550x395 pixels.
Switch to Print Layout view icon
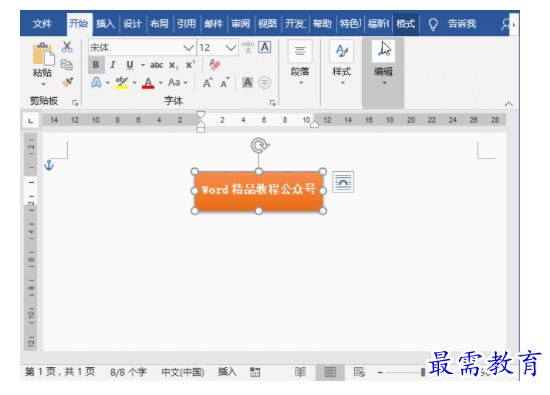(330, 372)
